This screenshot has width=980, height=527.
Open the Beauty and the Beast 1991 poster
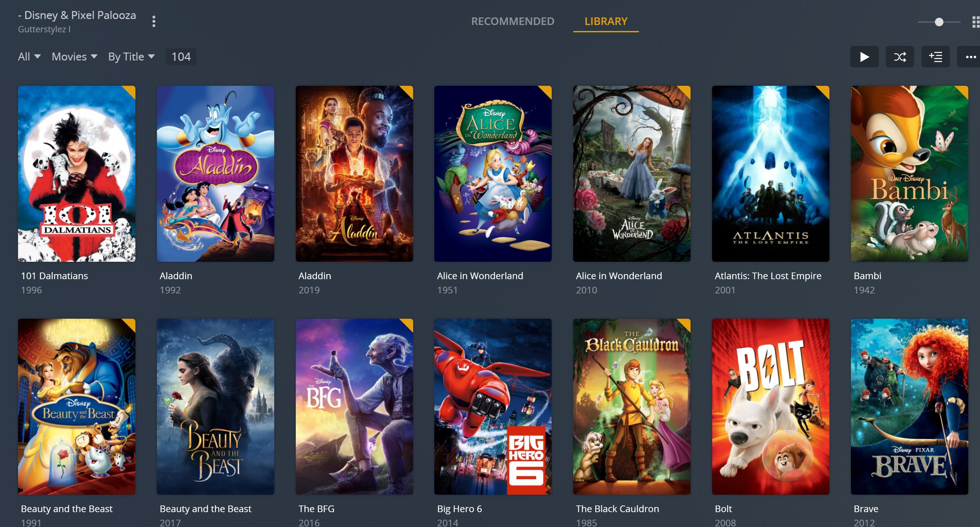[x=77, y=407]
